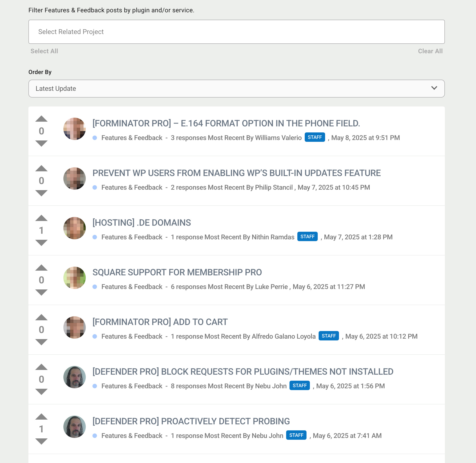Click Clear All under project filter
The image size is (476, 463).
pyautogui.click(x=430, y=51)
